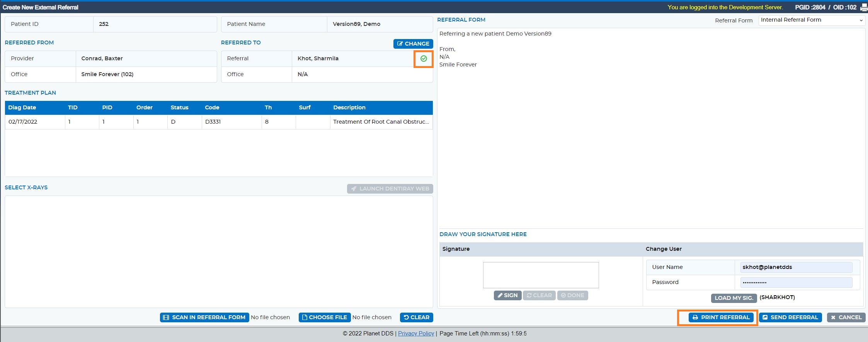This screenshot has height=342, width=868.
Task: Click the Page Time Left countdown
Action: (483, 333)
